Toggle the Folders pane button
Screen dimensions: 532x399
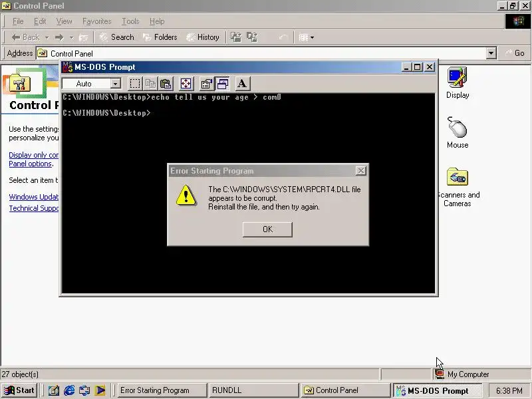tap(160, 37)
